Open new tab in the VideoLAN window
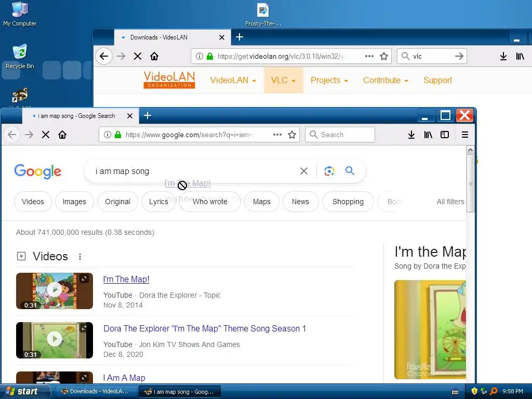 point(239,37)
